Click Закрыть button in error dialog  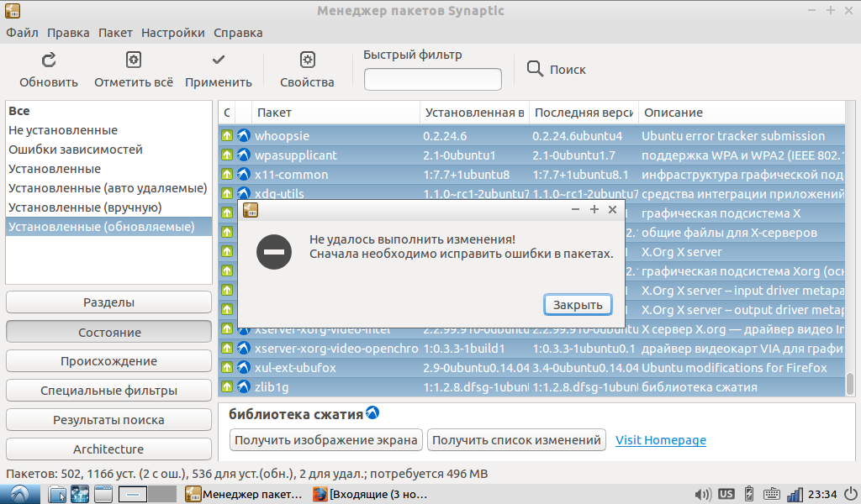578,305
